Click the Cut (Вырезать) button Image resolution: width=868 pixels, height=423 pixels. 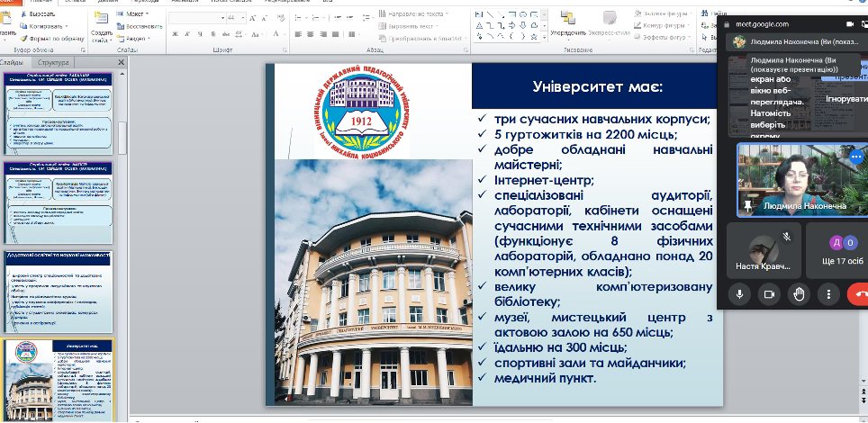pyautogui.click(x=38, y=13)
